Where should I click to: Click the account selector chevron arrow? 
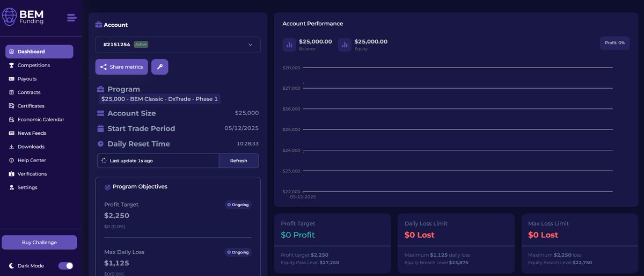pos(250,45)
